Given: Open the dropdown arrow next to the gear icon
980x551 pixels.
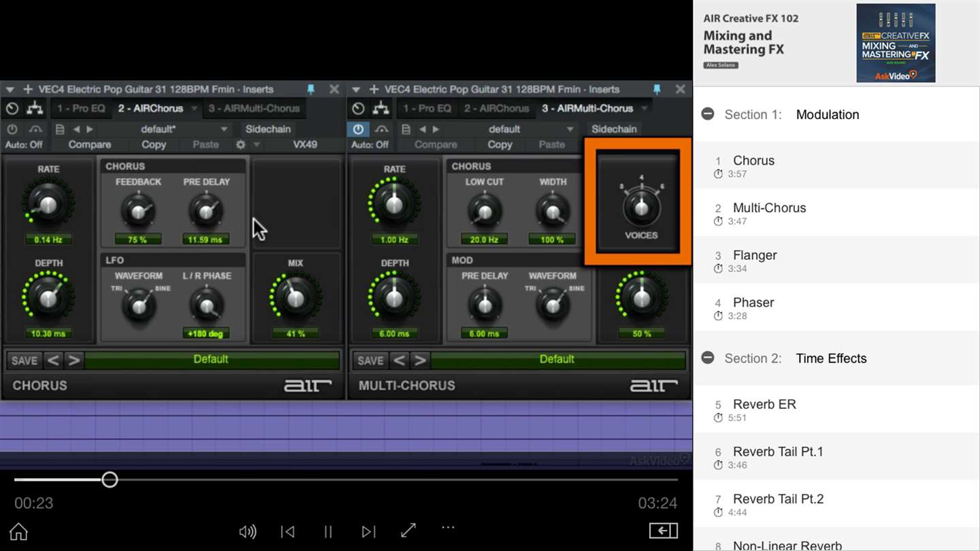Looking at the screenshot, I should pyautogui.click(x=257, y=144).
